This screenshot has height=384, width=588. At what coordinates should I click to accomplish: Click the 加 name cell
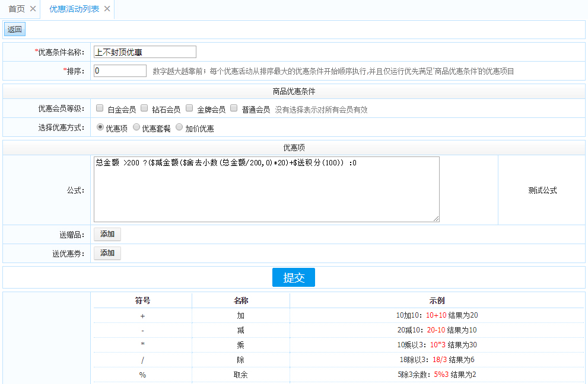pyautogui.click(x=241, y=315)
